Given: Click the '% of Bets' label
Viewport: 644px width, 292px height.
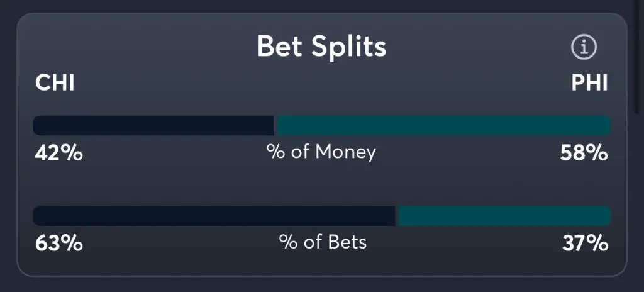Looking at the screenshot, I should [x=323, y=242].
